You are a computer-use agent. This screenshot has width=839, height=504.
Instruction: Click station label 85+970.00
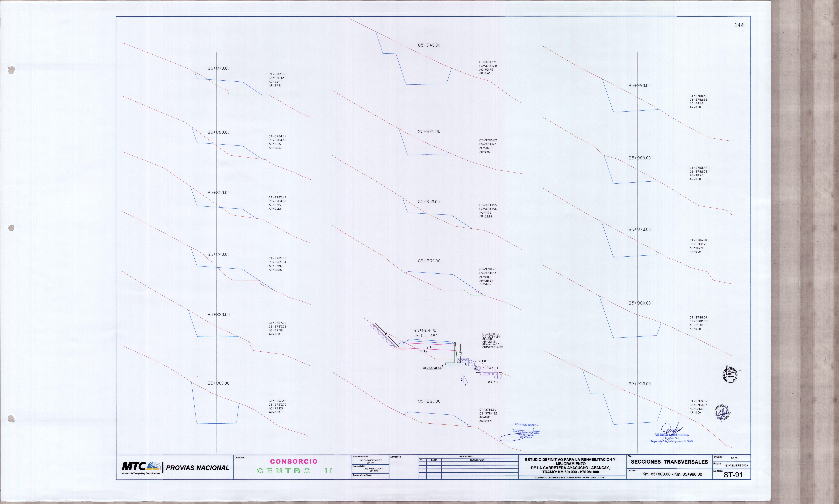(x=640, y=229)
